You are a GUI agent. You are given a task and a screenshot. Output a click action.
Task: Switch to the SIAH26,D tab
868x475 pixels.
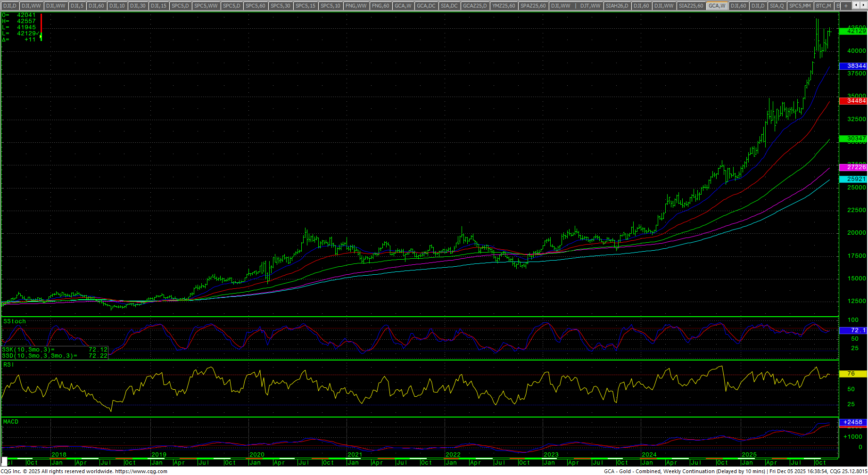tap(617, 6)
